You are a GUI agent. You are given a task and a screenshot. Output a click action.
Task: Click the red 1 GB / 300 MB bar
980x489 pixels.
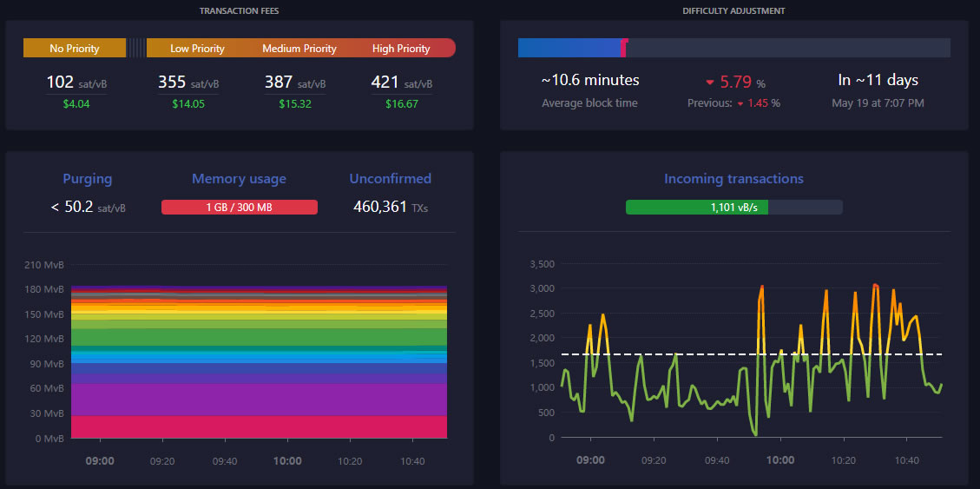coord(239,208)
